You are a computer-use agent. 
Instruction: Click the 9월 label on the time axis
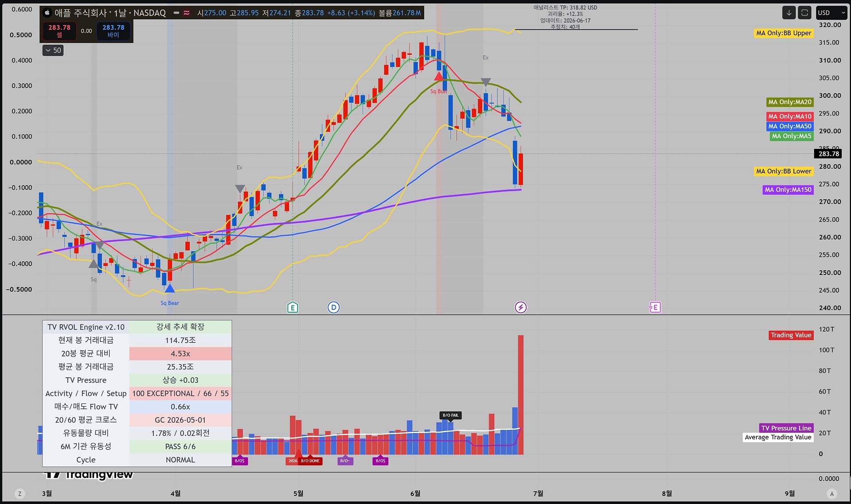click(789, 493)
